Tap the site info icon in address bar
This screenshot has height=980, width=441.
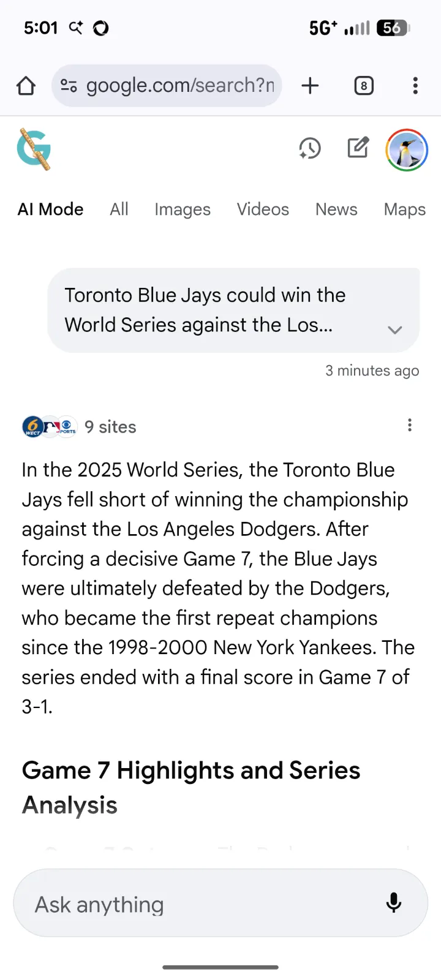tap(69, 86)
